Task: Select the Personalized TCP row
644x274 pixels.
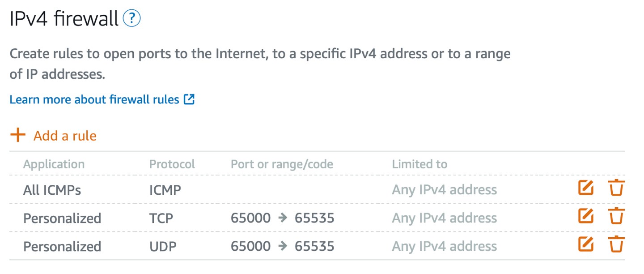Action: pyautogui.click(x=62, y=218)
